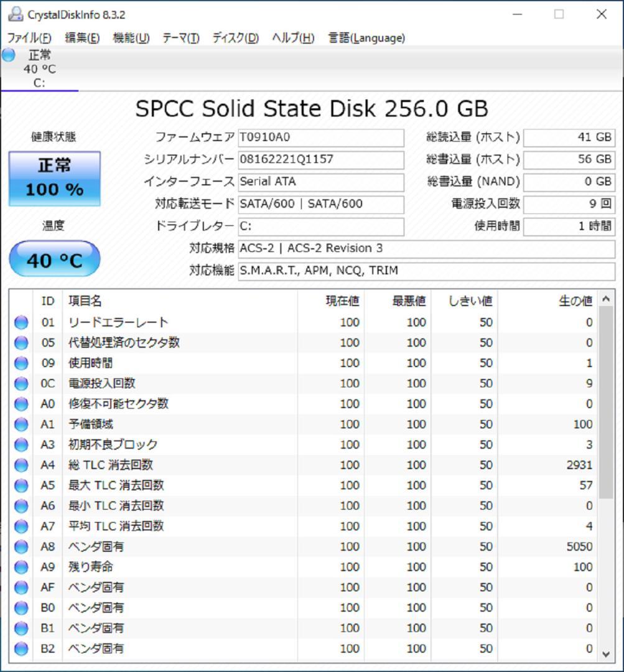624x672 pixels.
Task: Open the ファイル(F) menu
Action: pos(29,38)
